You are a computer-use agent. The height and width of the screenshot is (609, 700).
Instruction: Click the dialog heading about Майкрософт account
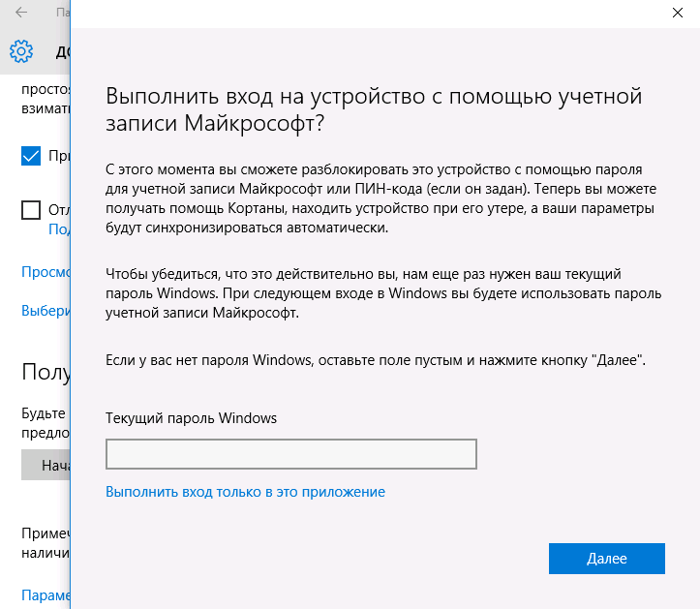(373, 110)
